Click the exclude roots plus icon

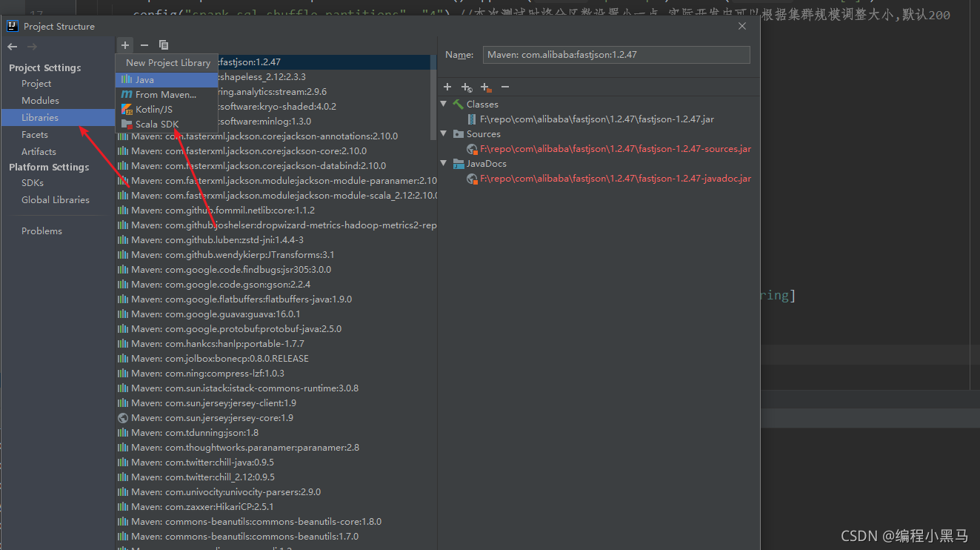[x=486, y=87]
